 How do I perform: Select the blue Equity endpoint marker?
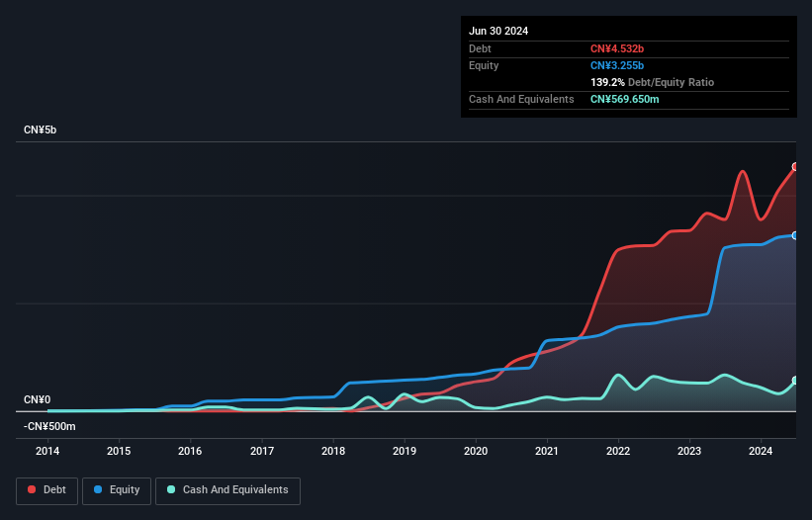point(795,235)
